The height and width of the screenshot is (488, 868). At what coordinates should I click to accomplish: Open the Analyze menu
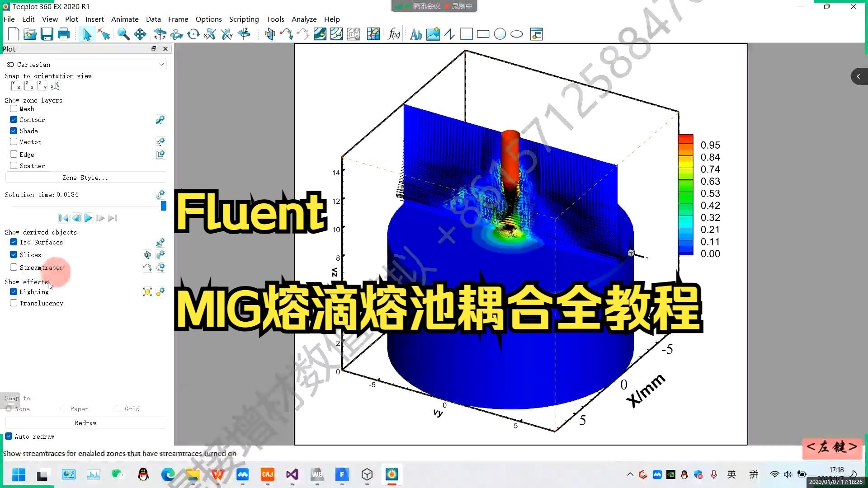tap(304, 19)
